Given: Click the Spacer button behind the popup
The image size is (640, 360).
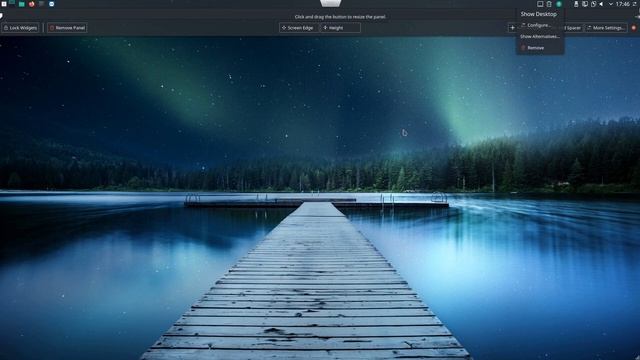Looking at the screenshot, I should [x=573, y=28].
